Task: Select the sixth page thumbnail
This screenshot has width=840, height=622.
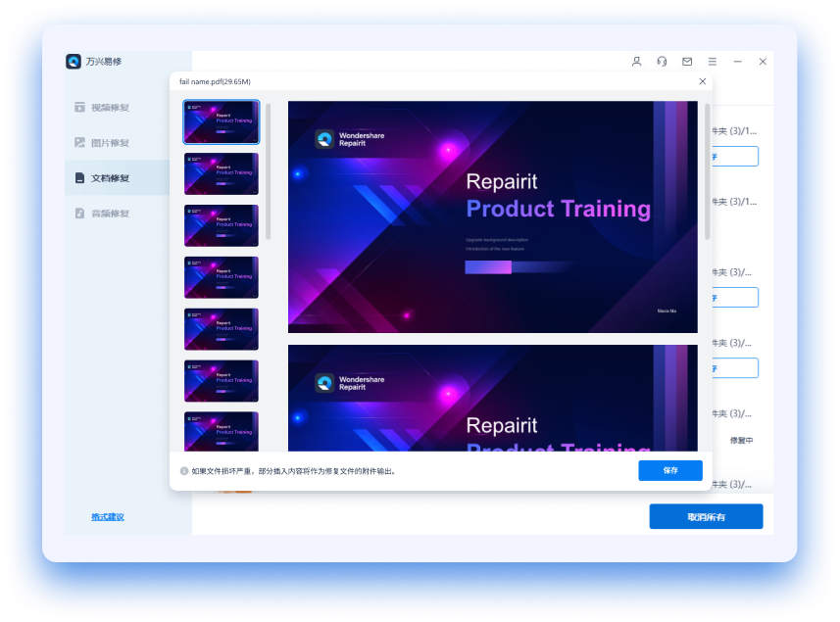Action: (x=222, y=381)
